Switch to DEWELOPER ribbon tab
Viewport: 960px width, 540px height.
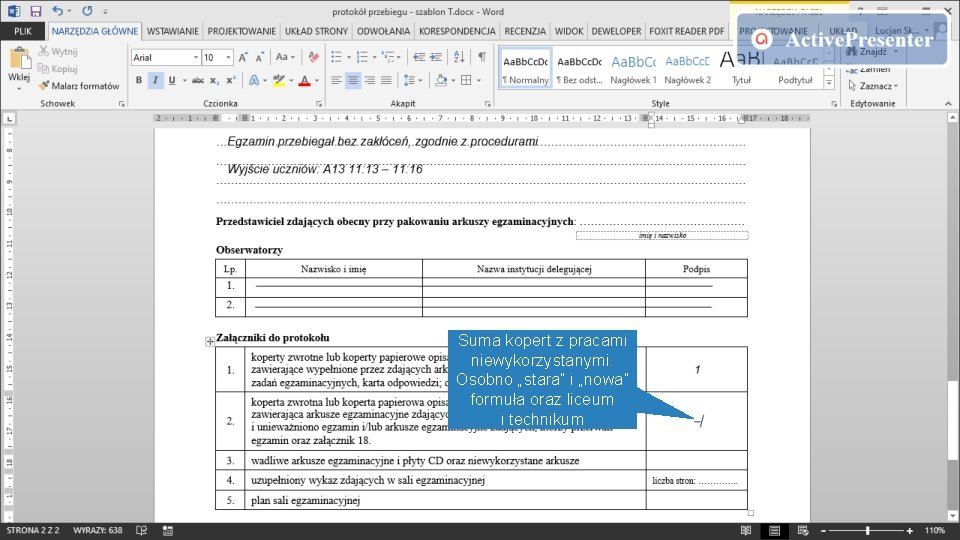click(616, 31)
